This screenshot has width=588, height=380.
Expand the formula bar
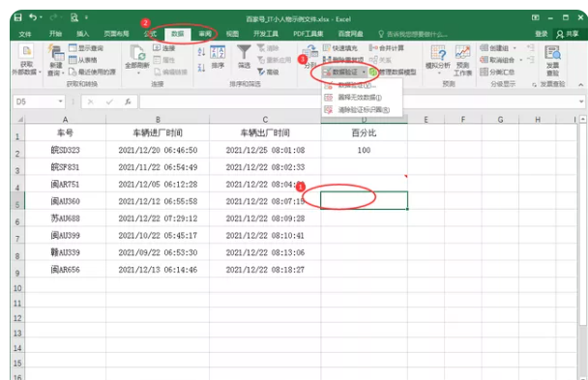581,102
